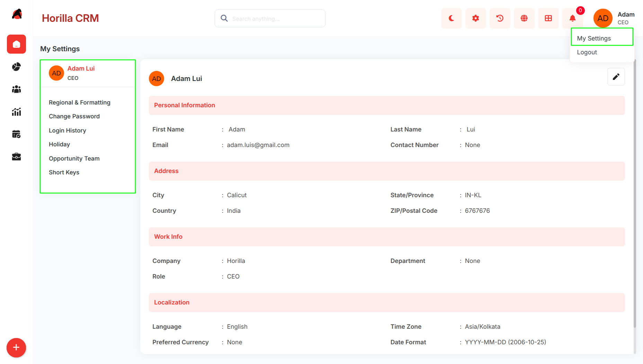Open the bar chart analytics icon in sidebar
This screenshot has width=643, height=364.
pyautogui.click(x=16, y=112)
